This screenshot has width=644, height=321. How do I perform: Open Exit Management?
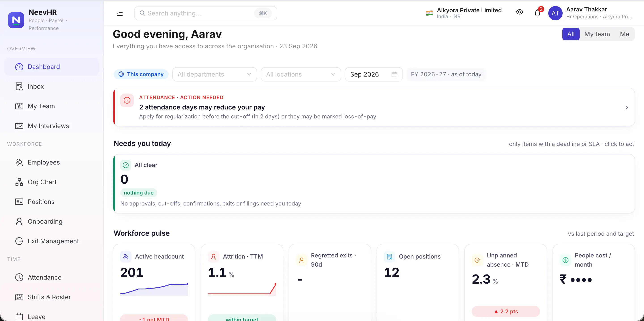click(x=51, y=241)
